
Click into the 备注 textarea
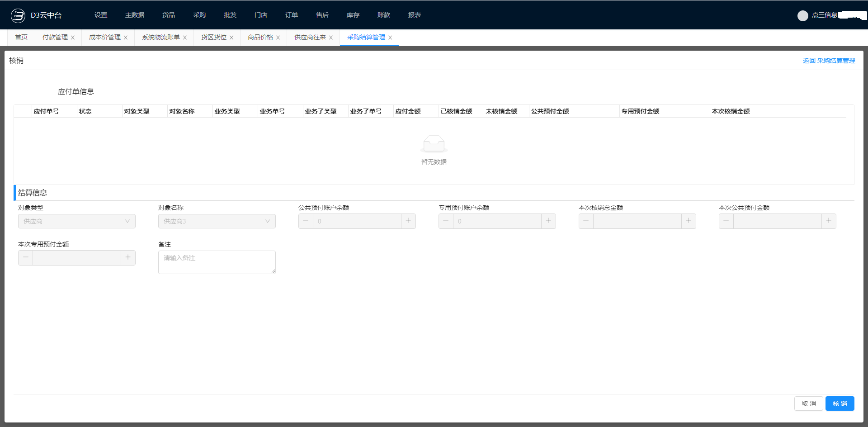tap(217, 262)
